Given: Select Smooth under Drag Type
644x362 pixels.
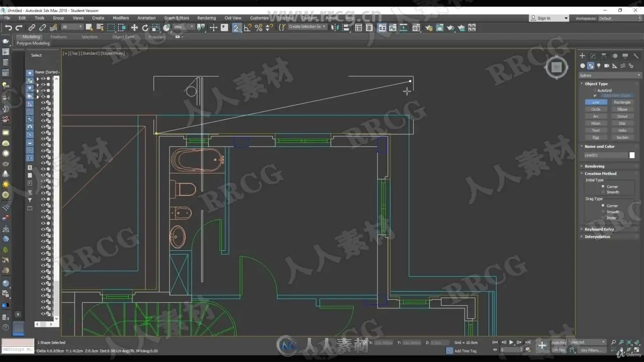Looking at the screenshot, I should 603,212.
